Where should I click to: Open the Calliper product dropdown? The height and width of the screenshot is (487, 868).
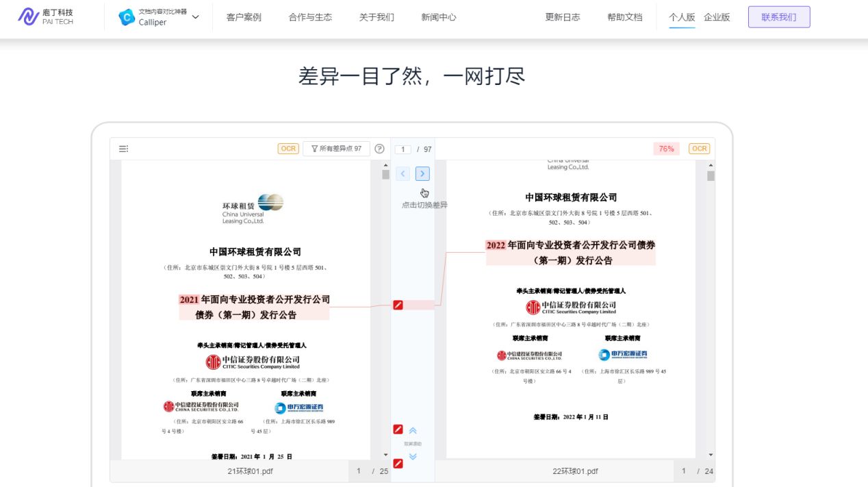(x=195, y=17)
